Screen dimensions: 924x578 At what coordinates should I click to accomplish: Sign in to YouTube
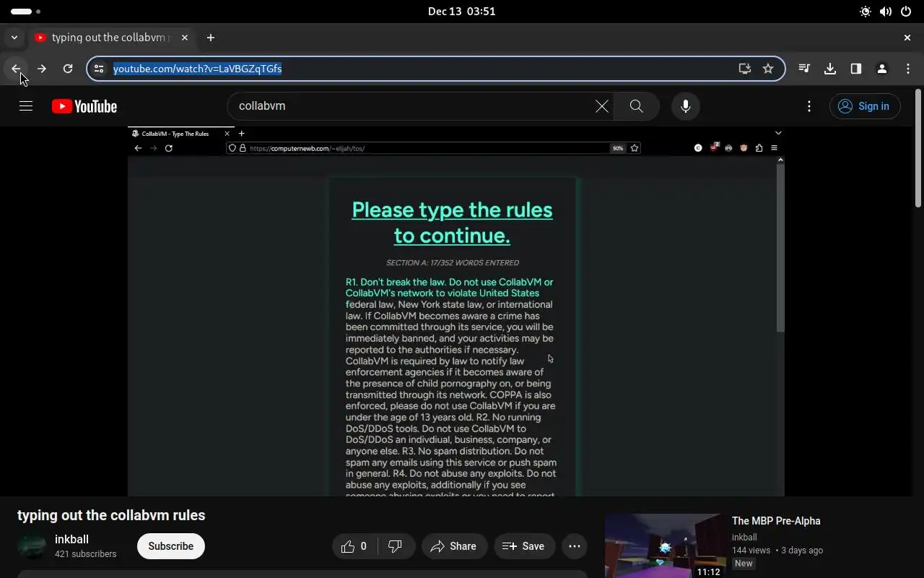865,106
